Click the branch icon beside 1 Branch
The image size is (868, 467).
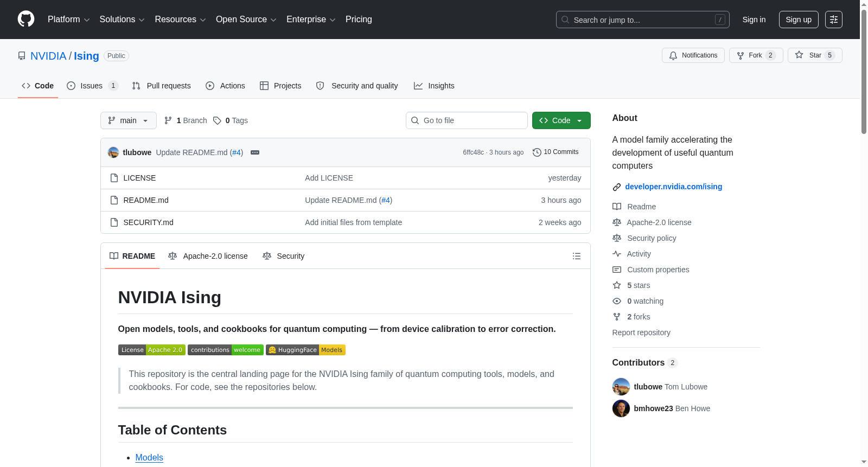coord(168,120)
